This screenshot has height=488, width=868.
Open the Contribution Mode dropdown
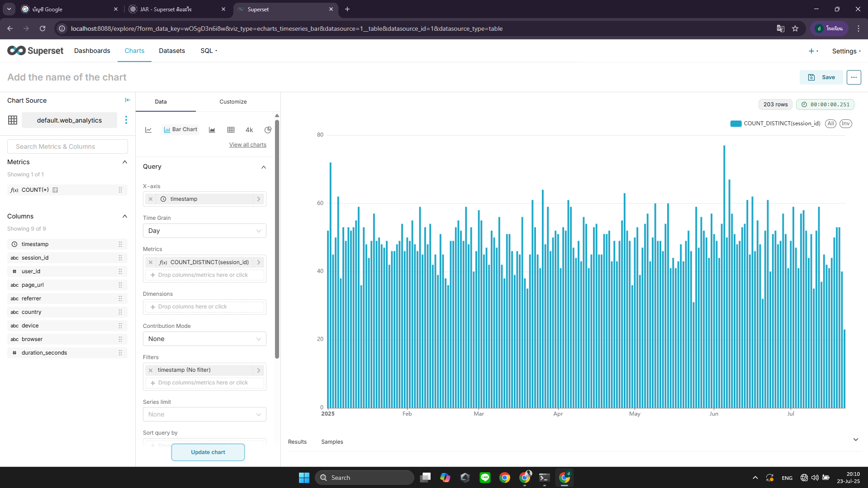tap(204, 339)
